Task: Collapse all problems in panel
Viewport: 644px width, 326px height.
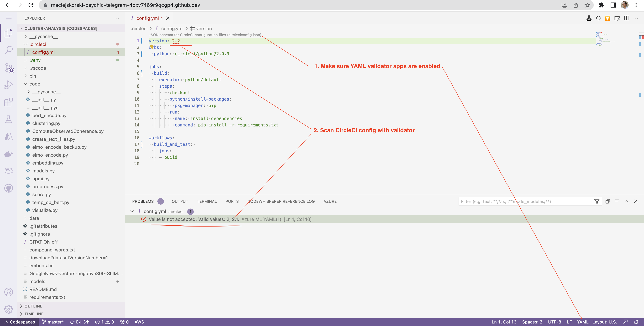Action: (x=608, y=201)
